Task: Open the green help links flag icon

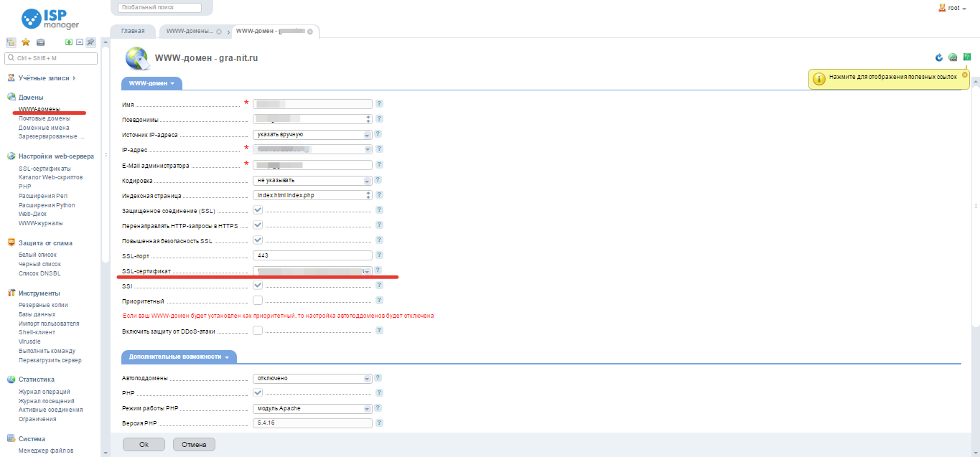Action: tap(967, 57)
